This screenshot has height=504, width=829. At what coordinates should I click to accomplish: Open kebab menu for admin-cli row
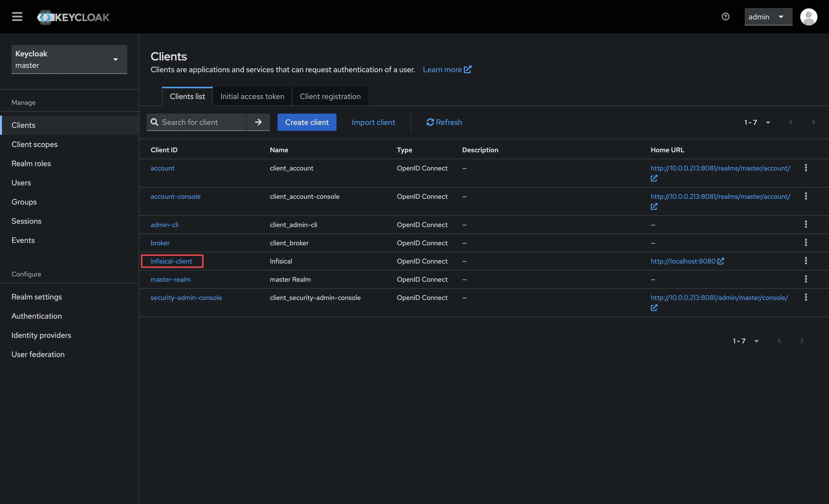click(806, 224)
